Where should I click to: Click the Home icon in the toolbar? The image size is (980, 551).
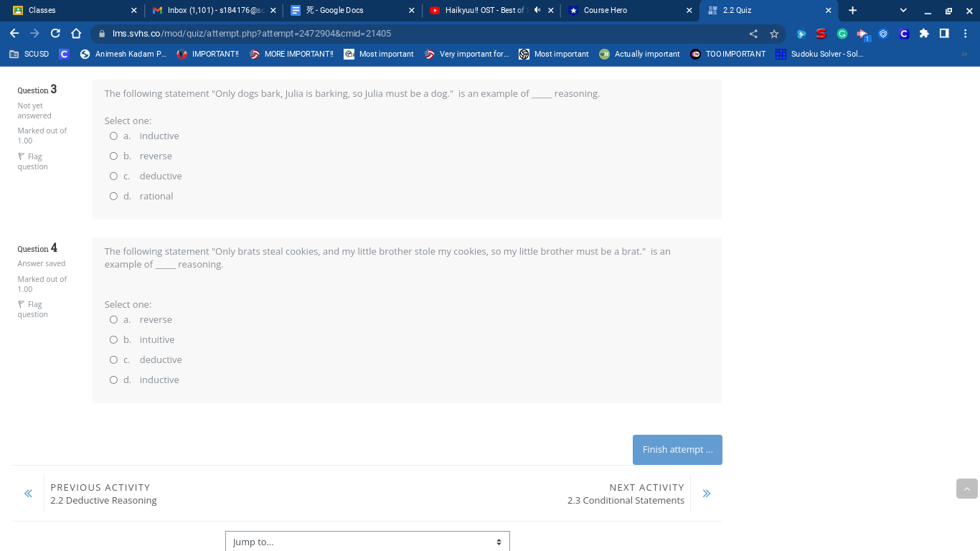click(75, 33)
